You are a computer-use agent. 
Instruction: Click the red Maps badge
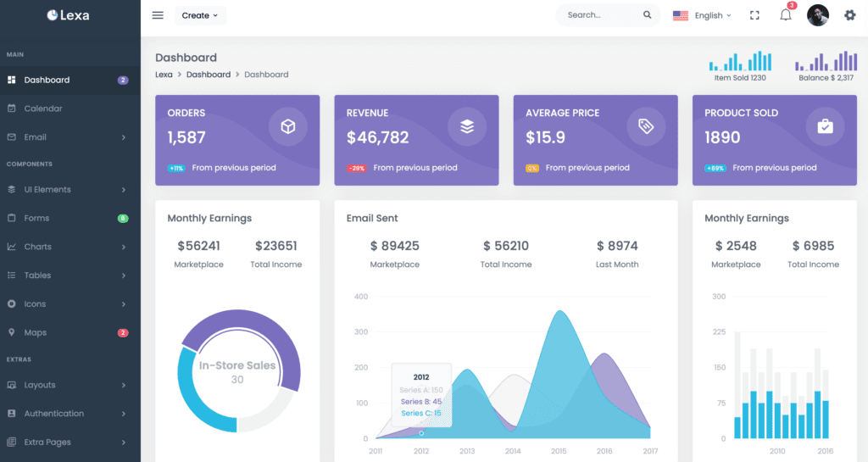coord(123,332)
